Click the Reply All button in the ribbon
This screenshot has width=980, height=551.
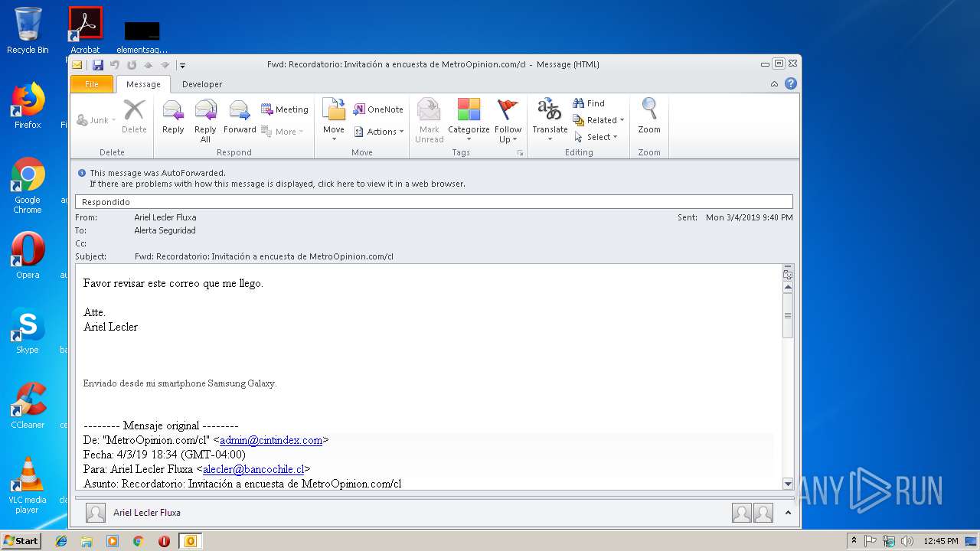(x=205, y=121)
